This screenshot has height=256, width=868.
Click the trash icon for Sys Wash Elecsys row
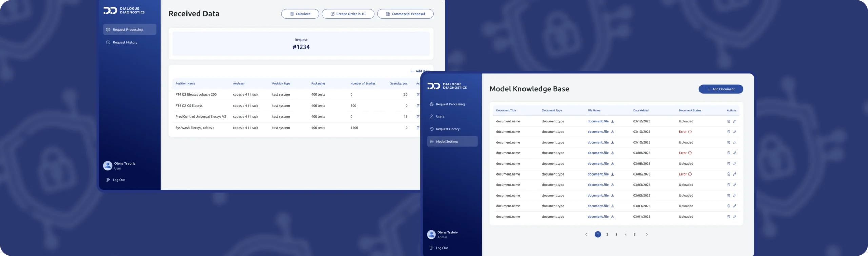tap(418, 128)
